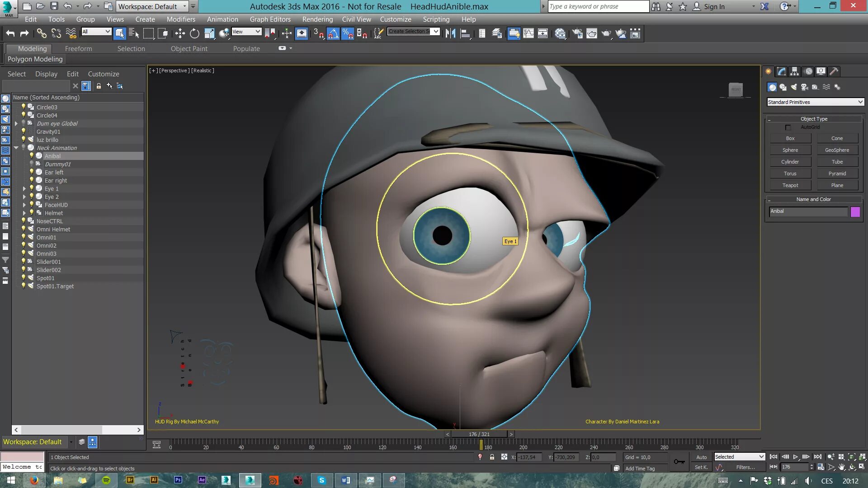Image resolution: width=868 pixels, height=488 pixels.
Task: Enable the AutoGrid checkbox
Action: click(788, 127)
